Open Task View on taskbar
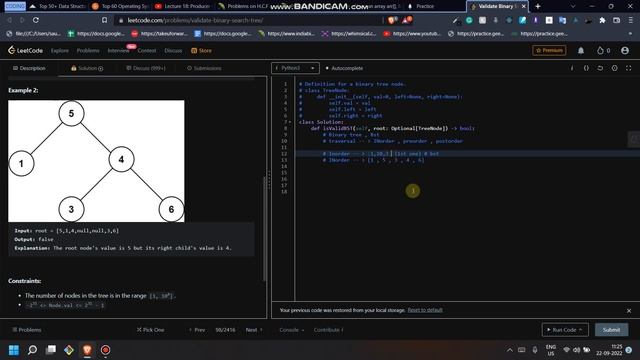 pos(51,350)
